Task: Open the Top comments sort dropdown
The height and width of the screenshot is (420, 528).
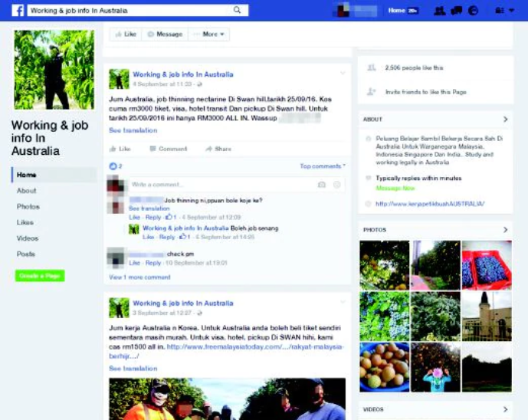Action: click(323, 166)
